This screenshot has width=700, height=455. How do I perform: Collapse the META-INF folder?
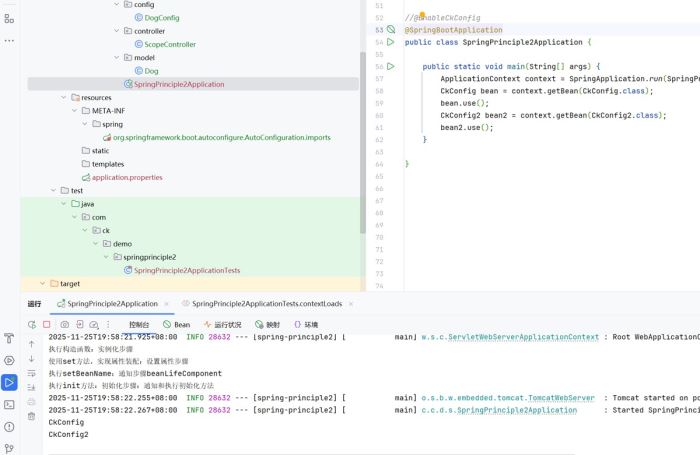[x=73, y=111]
